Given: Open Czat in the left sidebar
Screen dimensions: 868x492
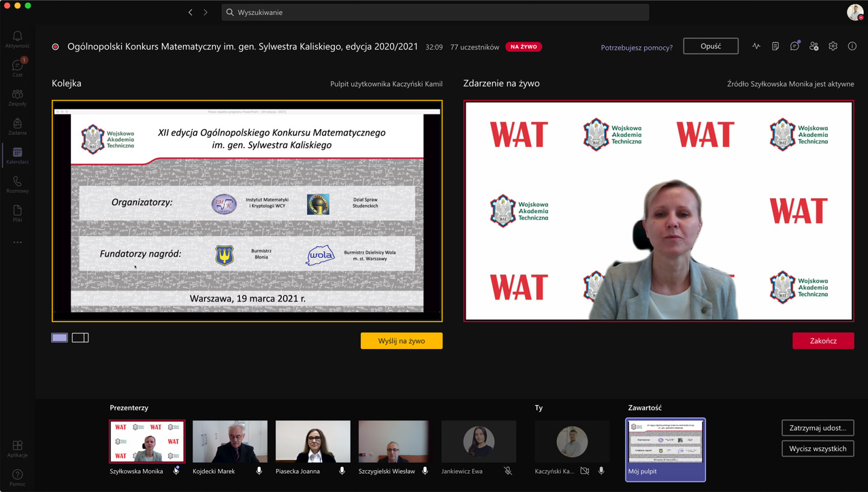Looking at the screenshot, I should click(17, 68).
